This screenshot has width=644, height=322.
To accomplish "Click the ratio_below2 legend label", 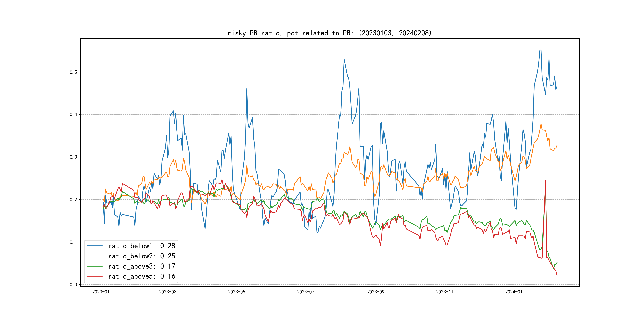I will click(x=142, y=256).
